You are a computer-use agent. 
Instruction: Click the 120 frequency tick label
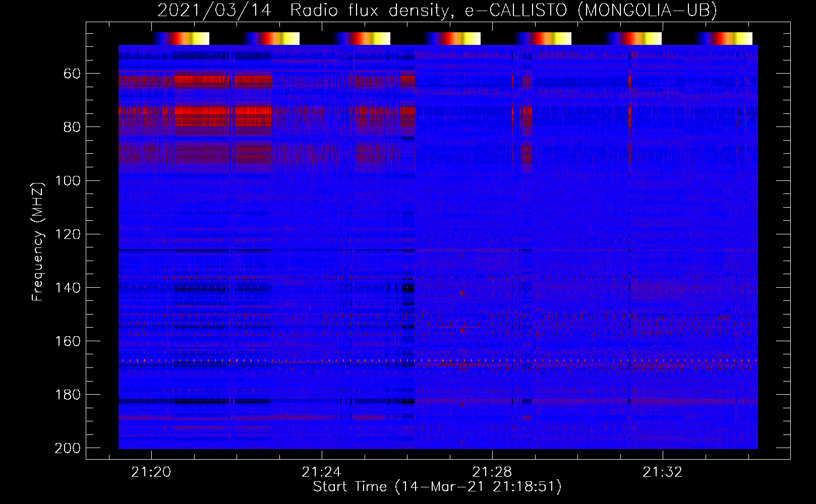pos(68,234)
